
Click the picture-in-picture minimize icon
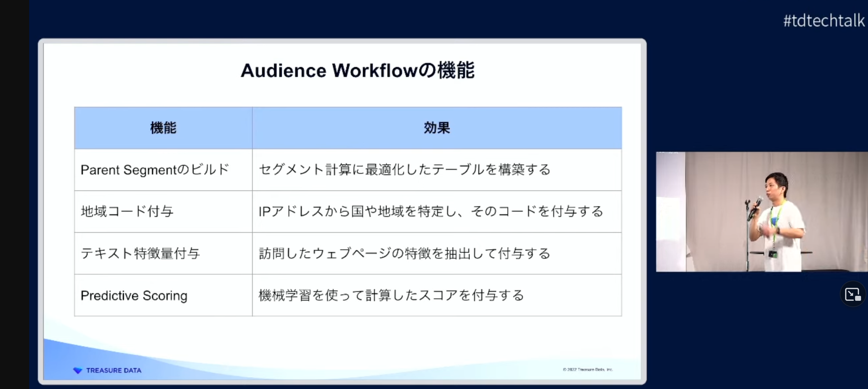(852, 294)
